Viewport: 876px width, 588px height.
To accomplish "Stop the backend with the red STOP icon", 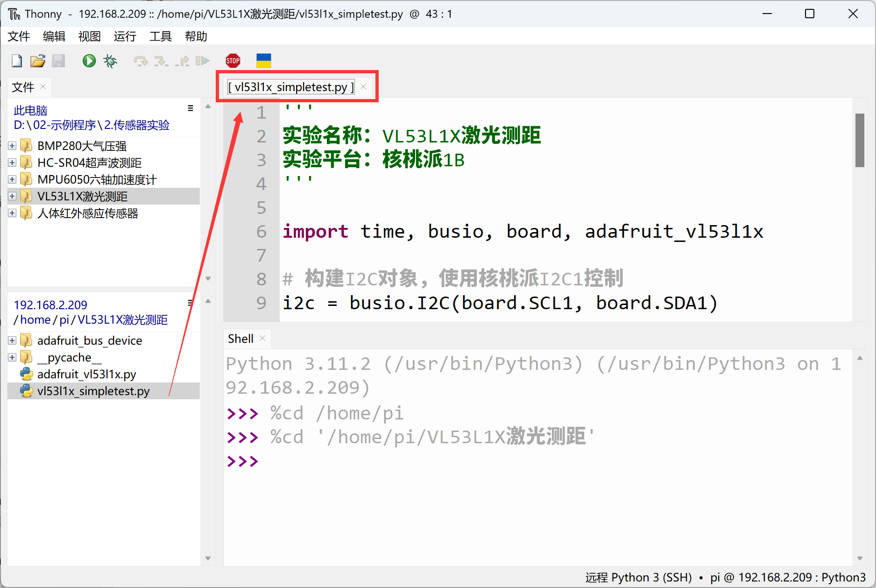I will pos(233,61).
